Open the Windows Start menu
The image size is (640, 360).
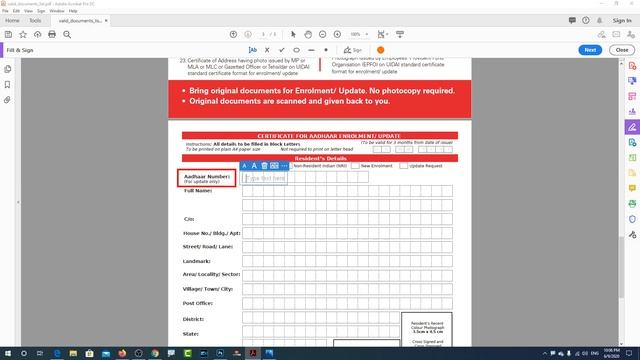point(7,353)
